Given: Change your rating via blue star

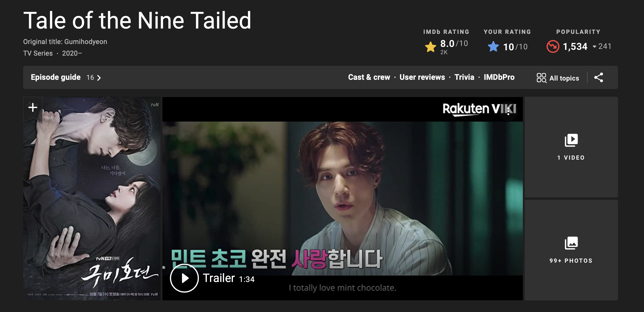Looking at the screenshot, I should tap(493, 47).
